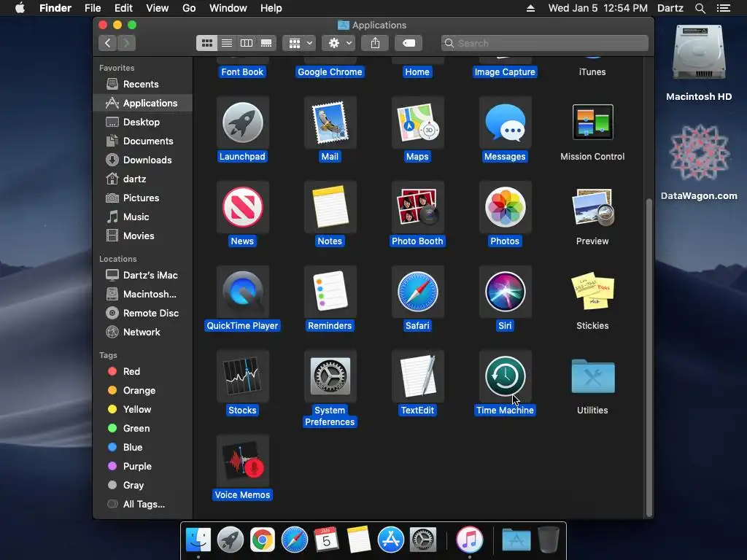
Task: Click the Finder window vertical scrollbar
Action: click(649, 357)
